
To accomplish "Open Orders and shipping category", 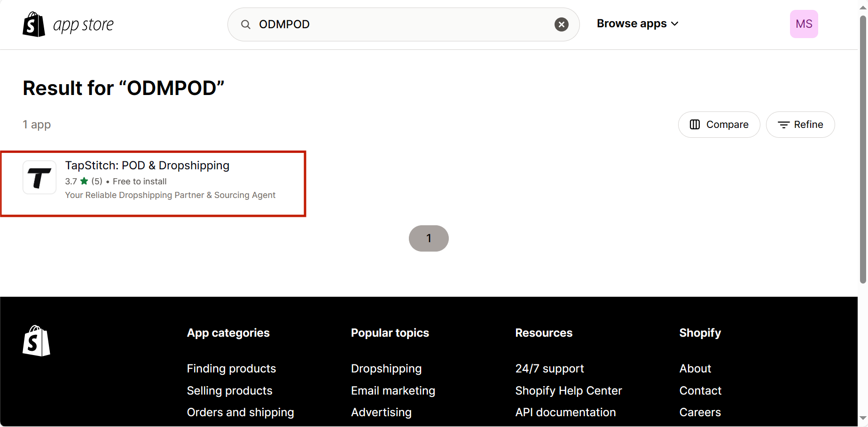I will [x=240, y=412].
